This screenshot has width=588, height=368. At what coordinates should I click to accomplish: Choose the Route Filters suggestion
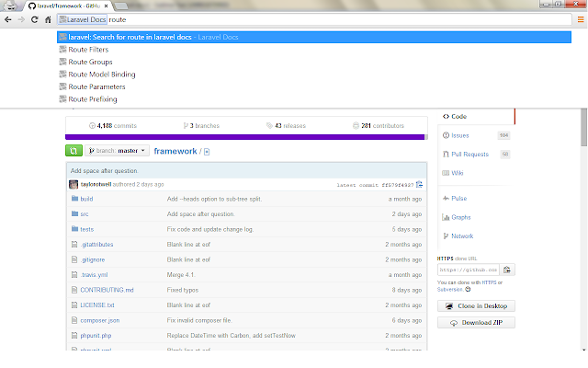pos(314,50)
